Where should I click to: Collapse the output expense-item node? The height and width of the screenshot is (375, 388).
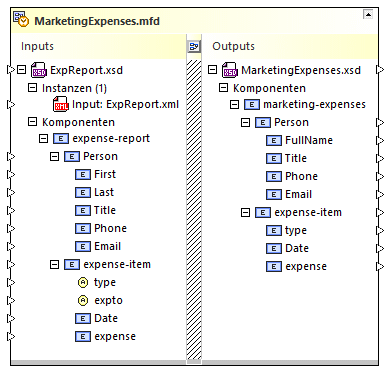pyautogui.click(x=245, y=212)
